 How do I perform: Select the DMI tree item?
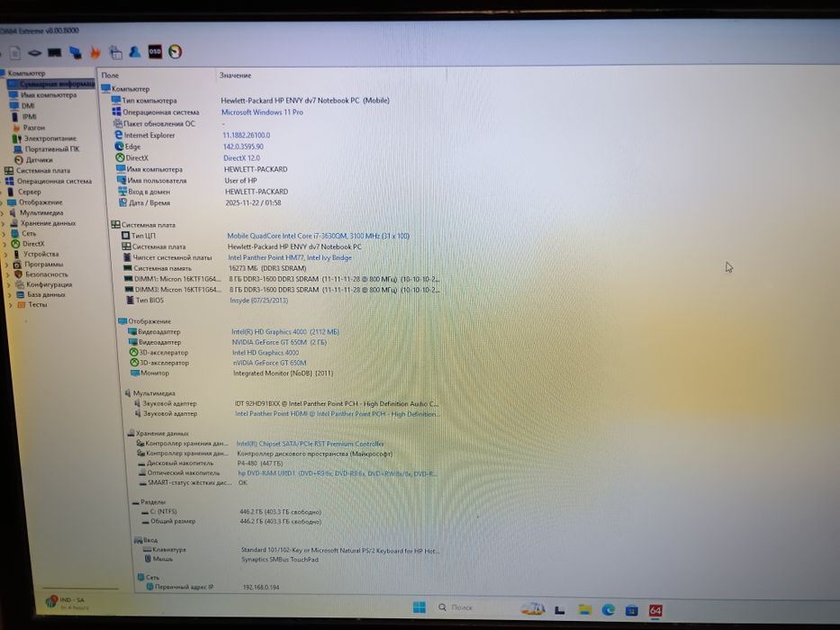23,105
